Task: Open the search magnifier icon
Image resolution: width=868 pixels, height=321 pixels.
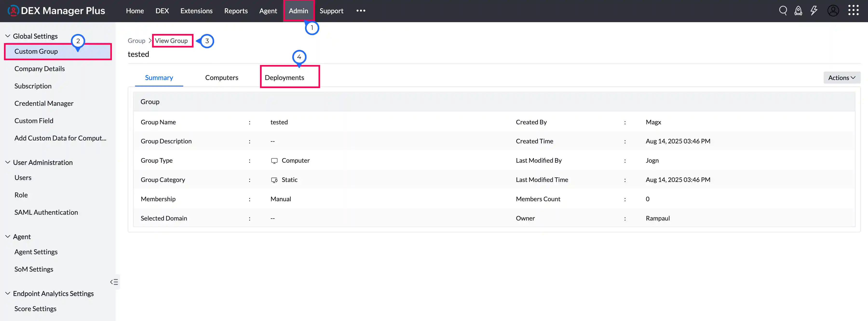Action: coord(783,11)
